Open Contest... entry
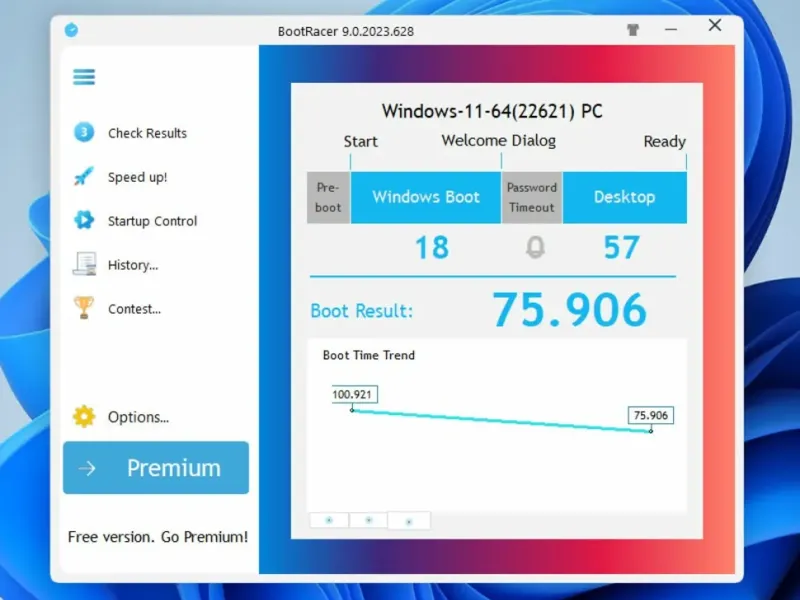The width and height of the screenshot is (800, 600). (x=134, y=309)
